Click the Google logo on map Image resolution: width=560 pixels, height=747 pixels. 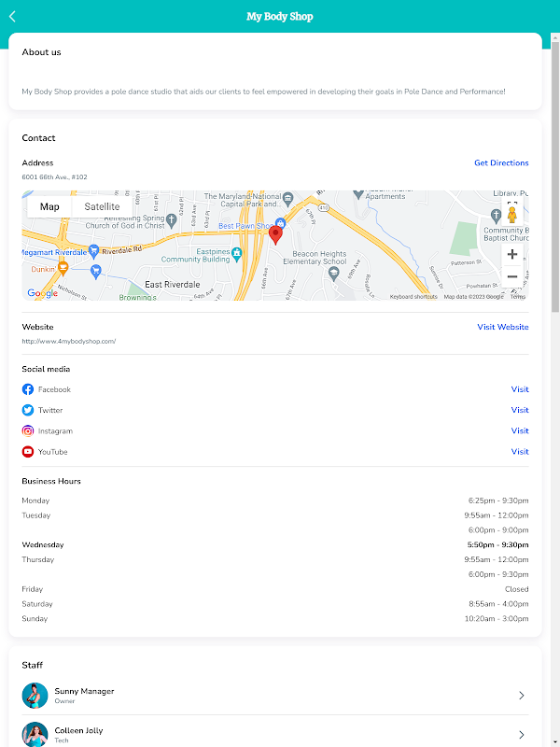(x=42, y=293)
